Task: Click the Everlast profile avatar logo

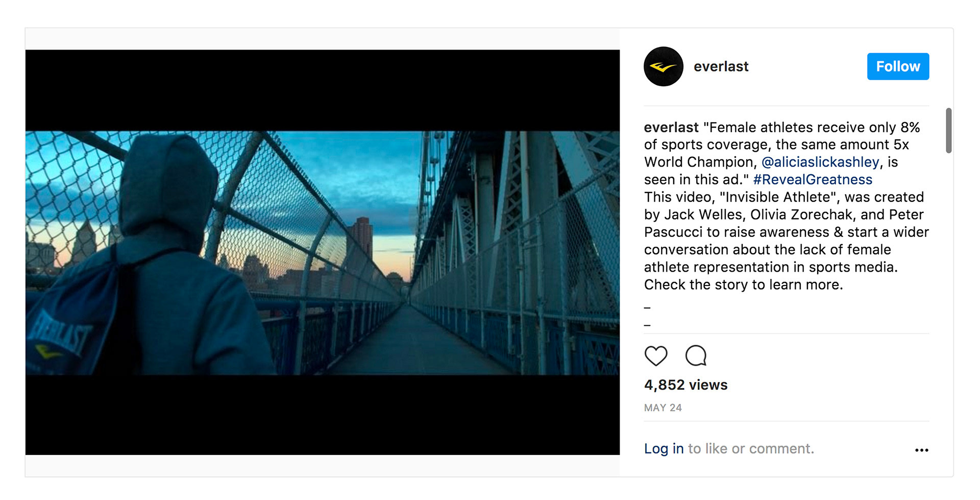Action: coord(663,66)
